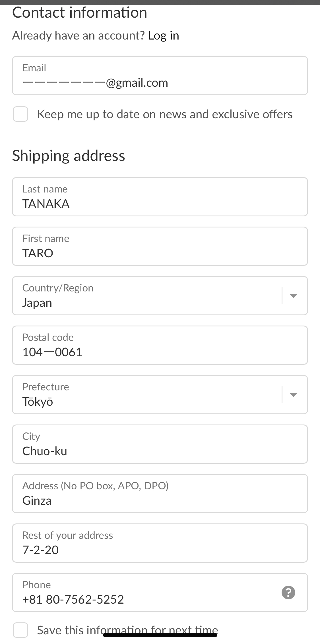The height and width of the screenshot is (644, 320).
Task: Open the Country/Region dropdown arrow
Action: click(293, 296)
